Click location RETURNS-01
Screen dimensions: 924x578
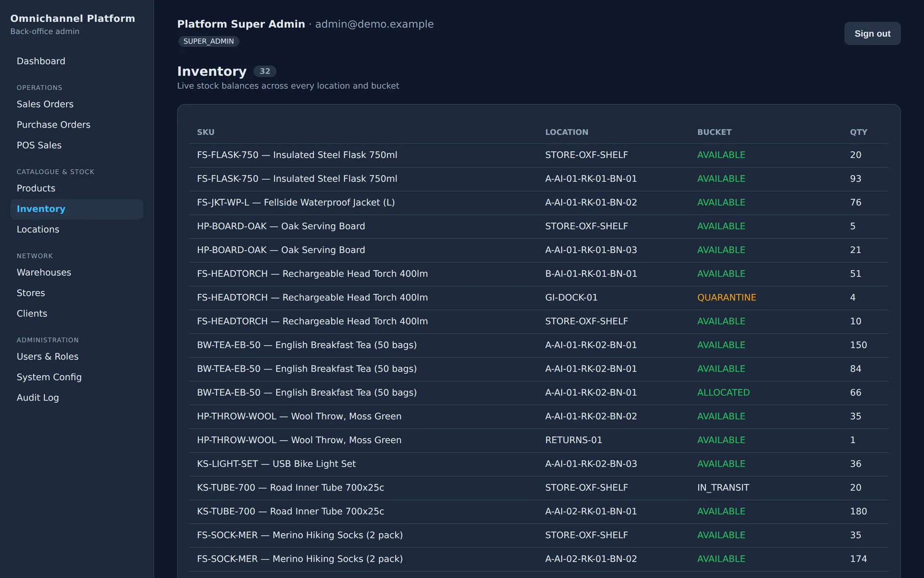(573, 440)
